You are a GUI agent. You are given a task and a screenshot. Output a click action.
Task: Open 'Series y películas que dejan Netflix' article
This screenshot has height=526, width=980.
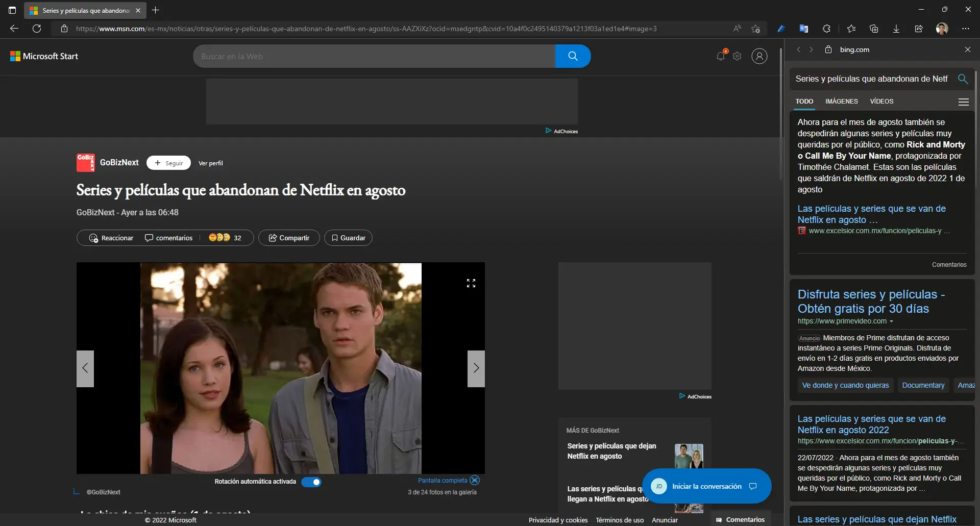611,451
